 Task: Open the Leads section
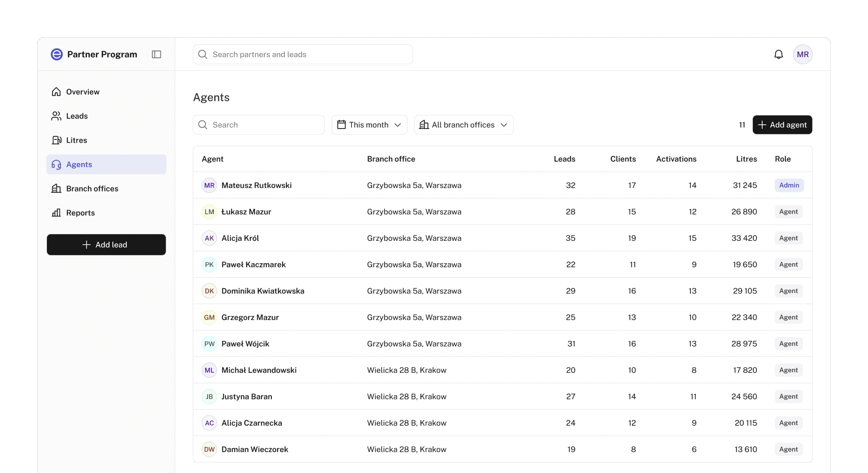77,116
